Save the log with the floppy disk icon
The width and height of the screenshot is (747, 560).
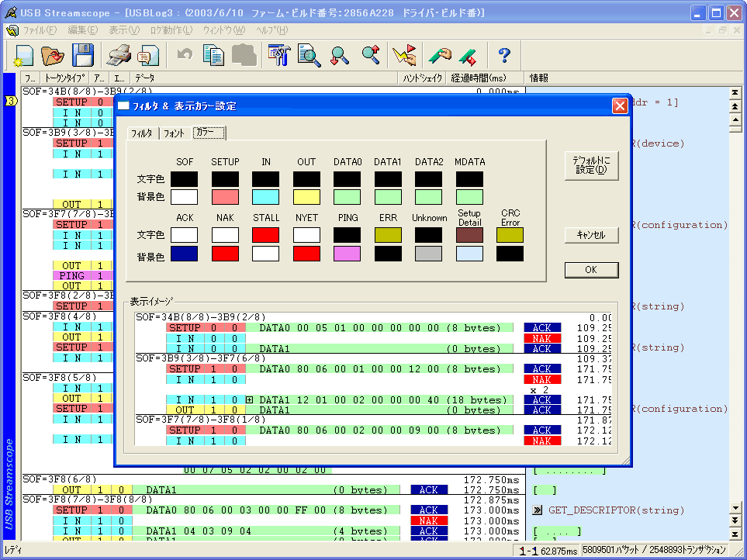pyautogui.click(x=83, y=55)
